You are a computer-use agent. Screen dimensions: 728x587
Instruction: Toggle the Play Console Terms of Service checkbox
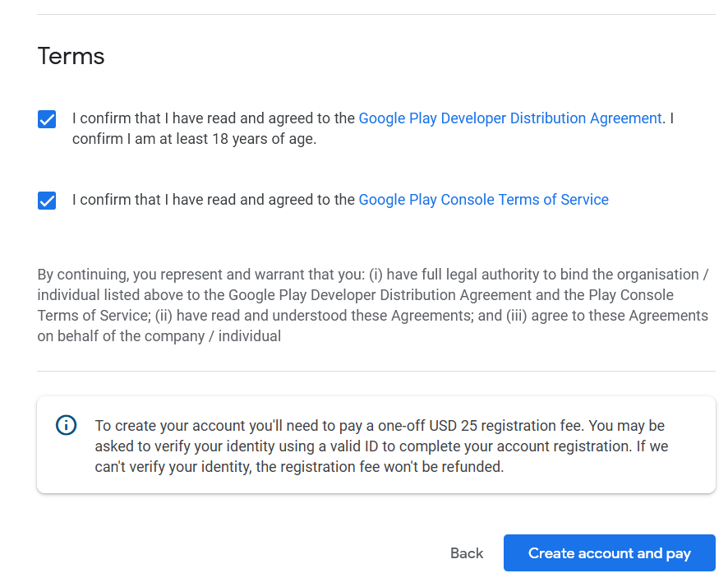(x=47, y=201)
